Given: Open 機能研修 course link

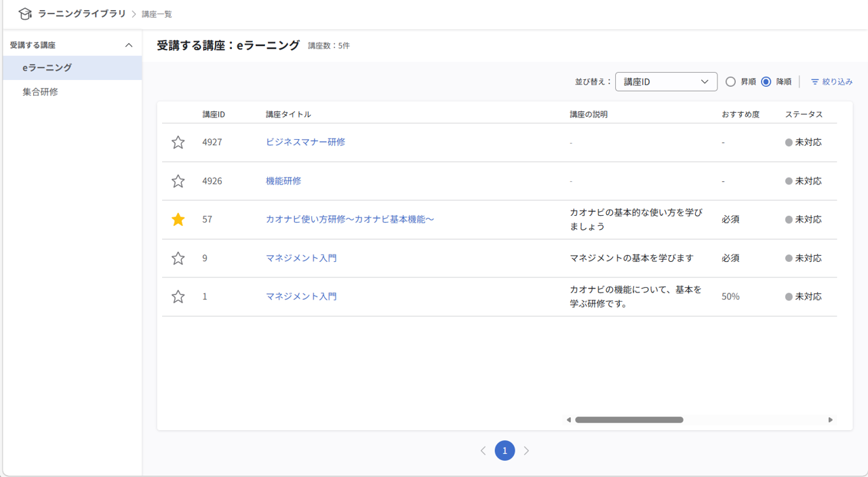Looking at the screenshot, I should (x=283, y=180).
